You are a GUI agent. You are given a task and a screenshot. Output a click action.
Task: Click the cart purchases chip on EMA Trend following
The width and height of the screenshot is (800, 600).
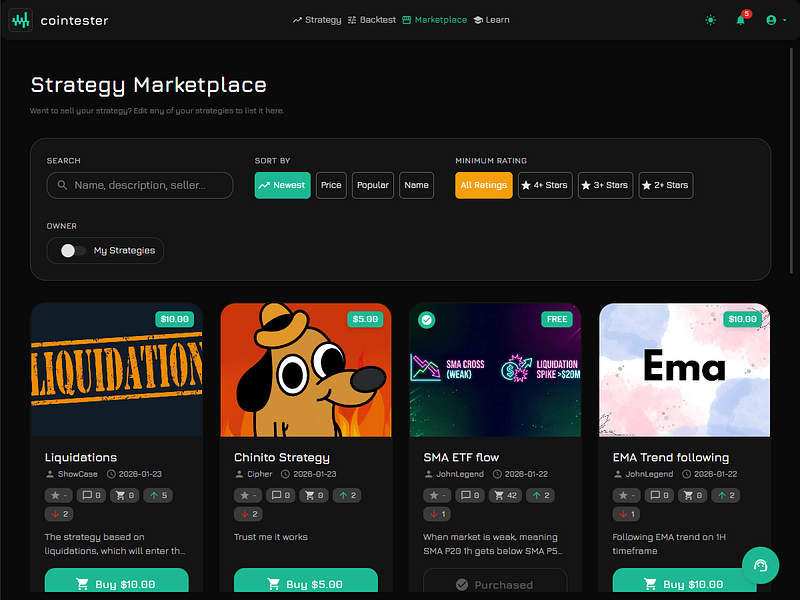click(692, 495)
